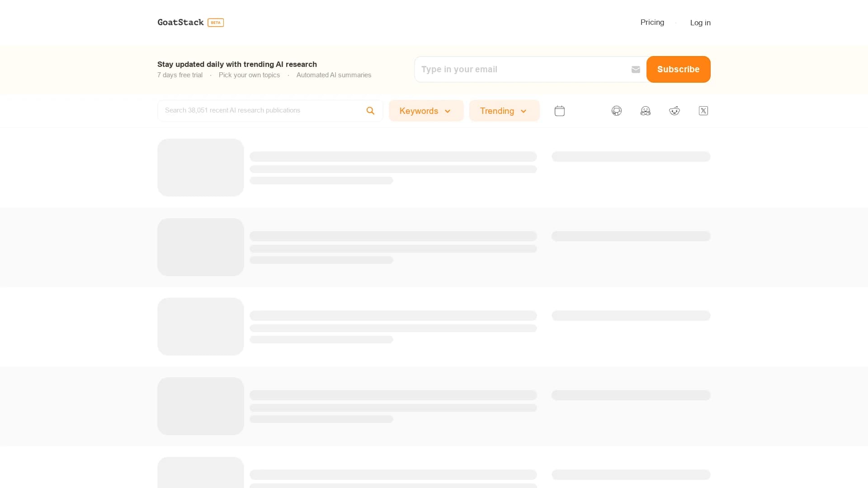Filter by X (Twitter) source icon
The image size is (868, 488).
703,111
